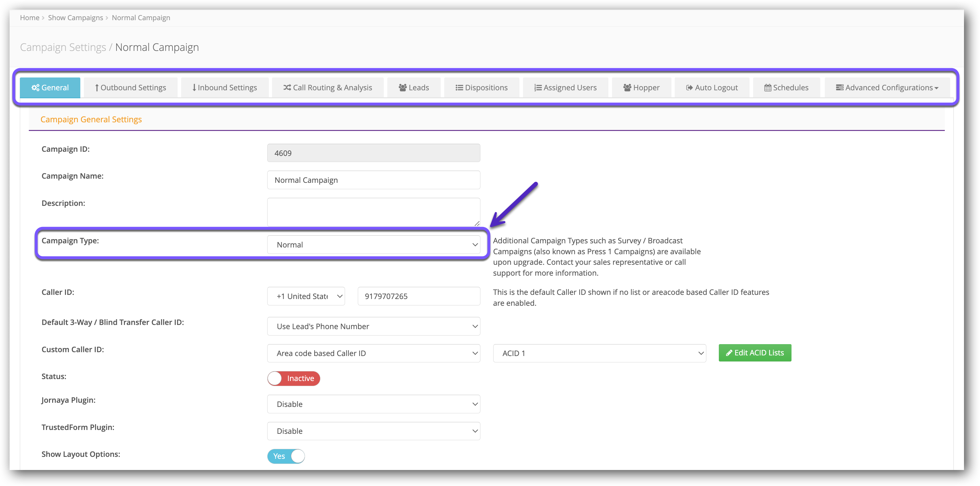
Task: Toggle the Inactive status switch
Action: 293,378
